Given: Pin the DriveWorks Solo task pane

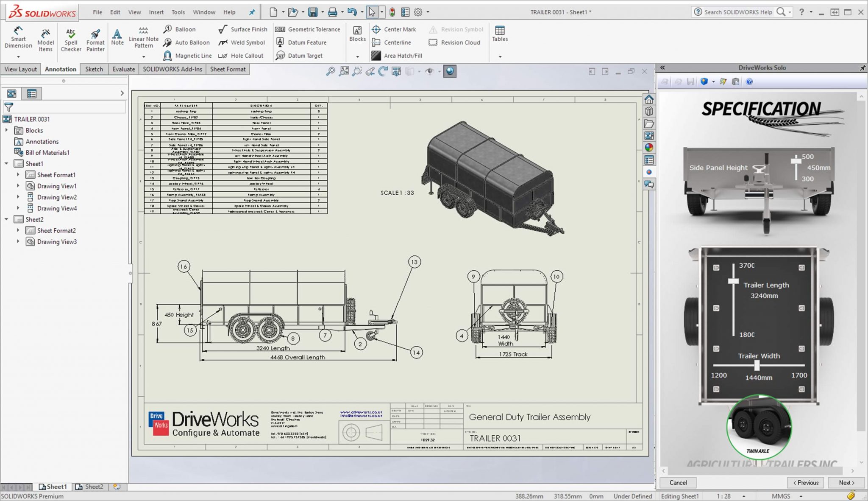Looking at the screenshot, I should [862, 68].
